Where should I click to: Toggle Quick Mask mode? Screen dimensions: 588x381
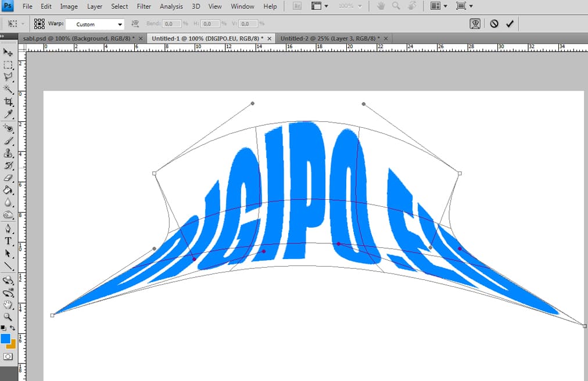(8, 356)
